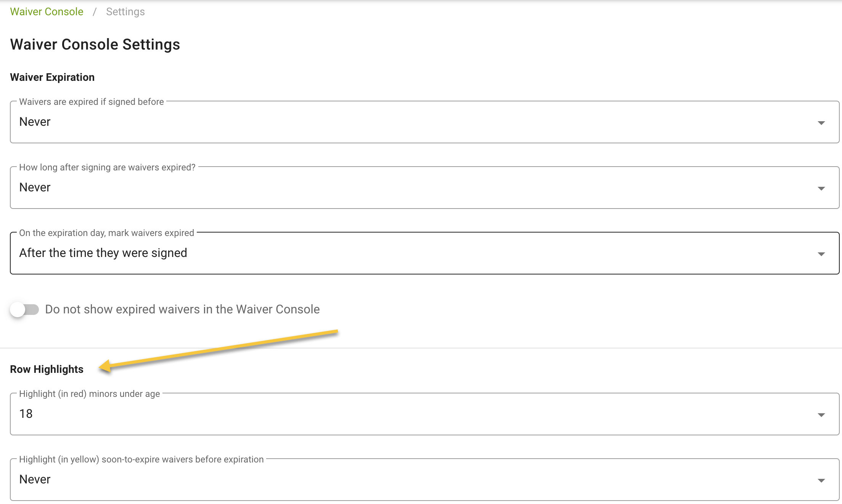Image resolution: width=842 pixels, height=504 pixels.
Task: Click the 'Waiver Console Settings' page title
Action: point(95,44)
